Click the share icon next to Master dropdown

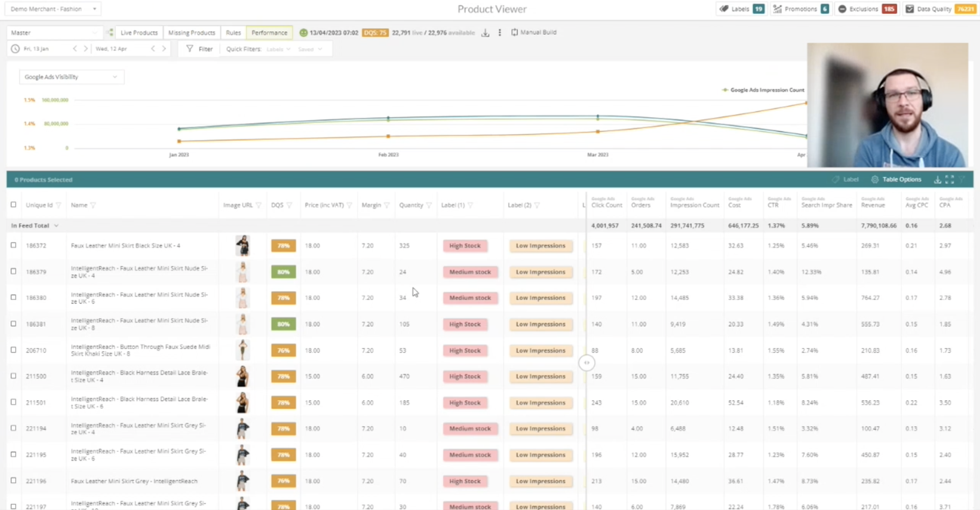(x=110, y=33)
